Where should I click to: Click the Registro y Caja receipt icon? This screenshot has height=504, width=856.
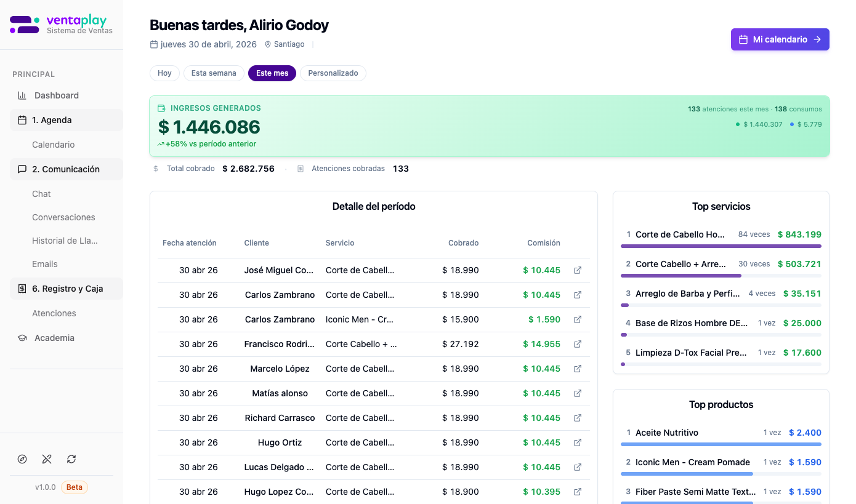tap(22, 289)
